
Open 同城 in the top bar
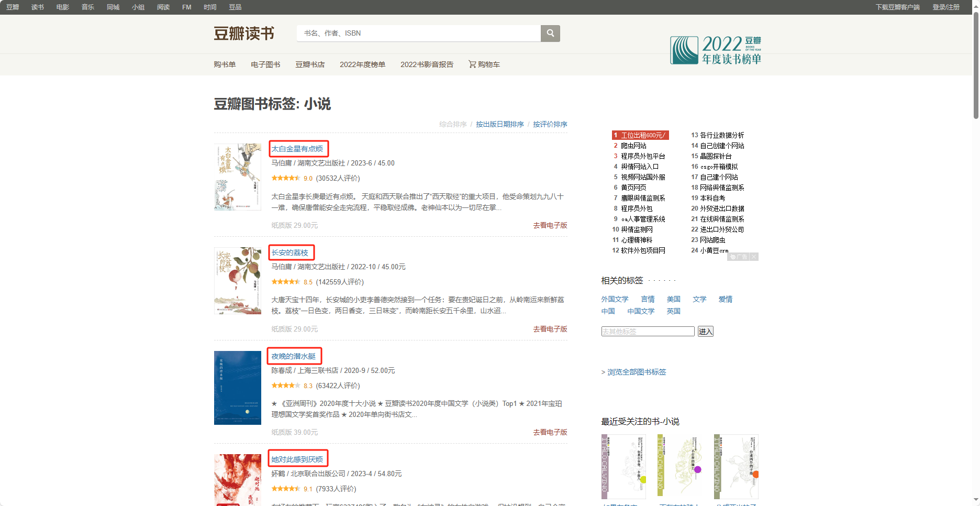coord(113,7)
